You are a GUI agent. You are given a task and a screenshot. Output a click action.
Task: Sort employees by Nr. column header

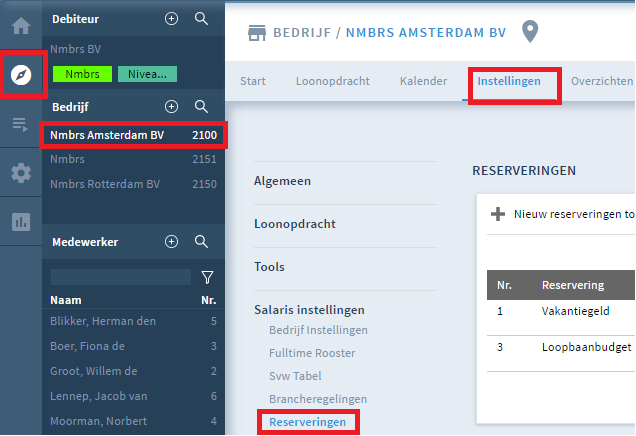[x=208, y=300]
